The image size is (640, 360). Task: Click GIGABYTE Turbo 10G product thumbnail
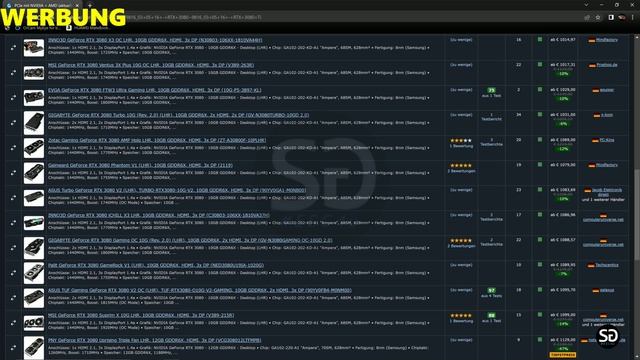[x=34, y=123]
